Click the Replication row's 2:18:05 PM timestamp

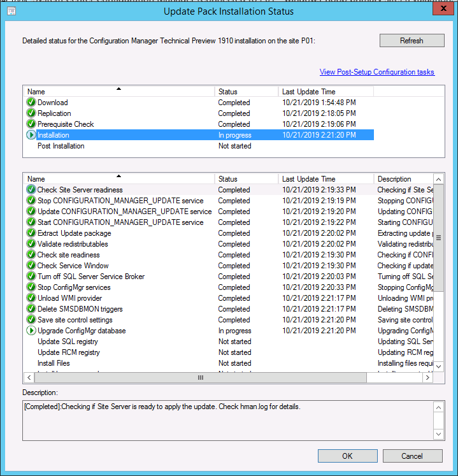tap(319, 113)
